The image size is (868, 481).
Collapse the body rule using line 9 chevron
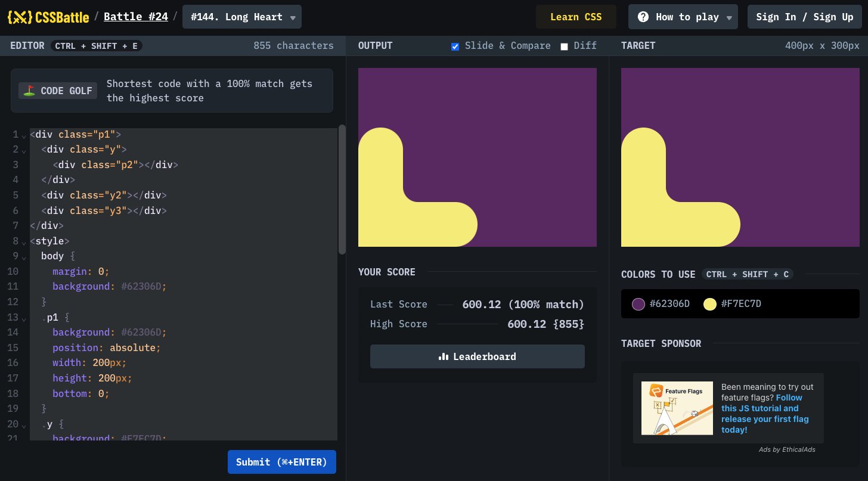tap(23, 258)
